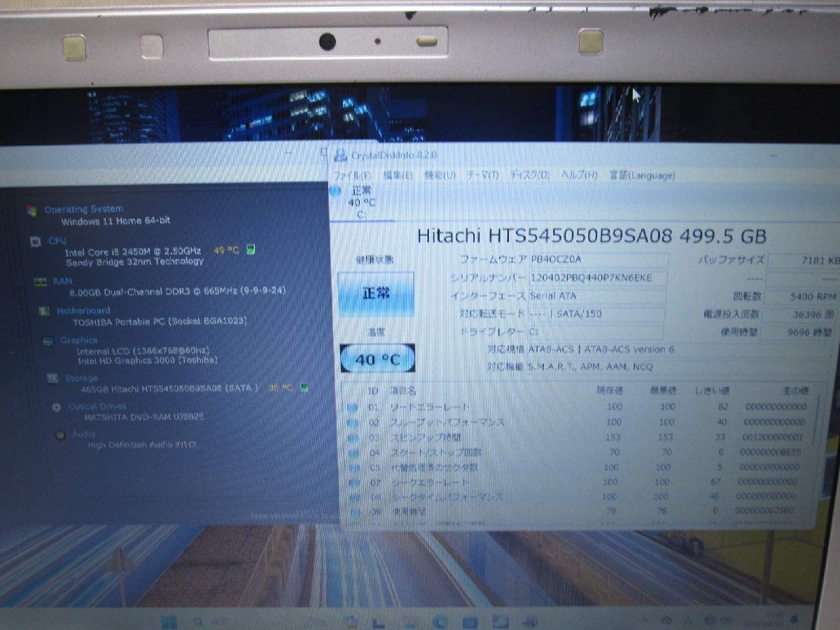840x630 pixels.
Task: Click 'TOSHIBA Portable PC (Socket BGA1023)' text
Action: [160, 322]
